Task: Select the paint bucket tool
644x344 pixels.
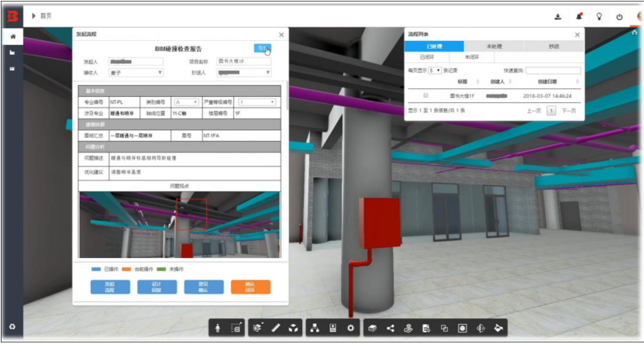Action: click(498, 328)
